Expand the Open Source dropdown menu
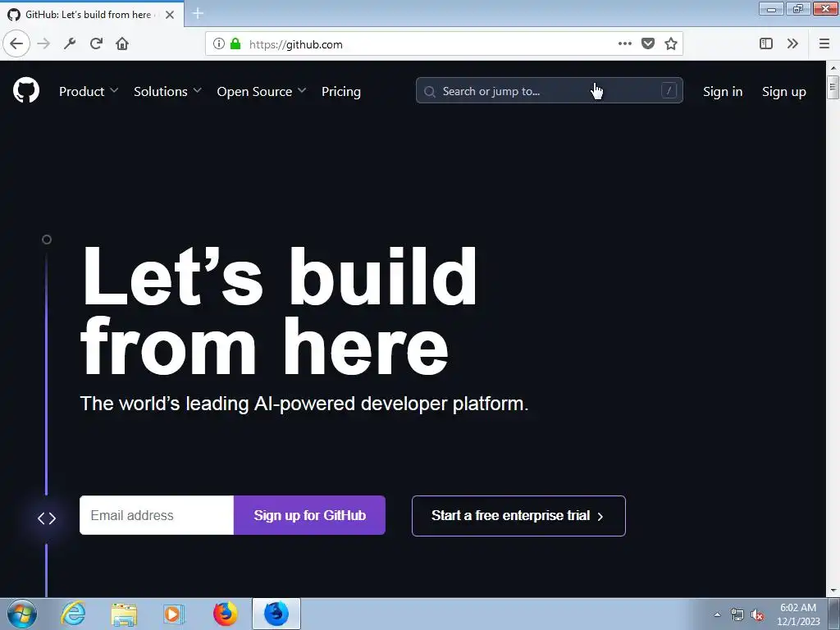Viewport: 840px width, 630px height. pyautogui.click(x=262, y=92)
